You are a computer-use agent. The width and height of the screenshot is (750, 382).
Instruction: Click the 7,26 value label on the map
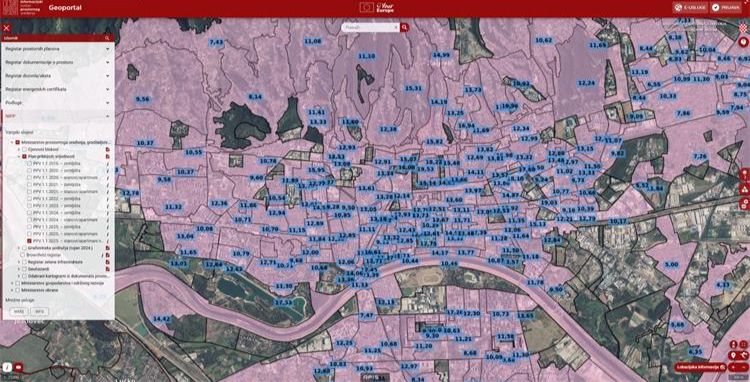700,156
